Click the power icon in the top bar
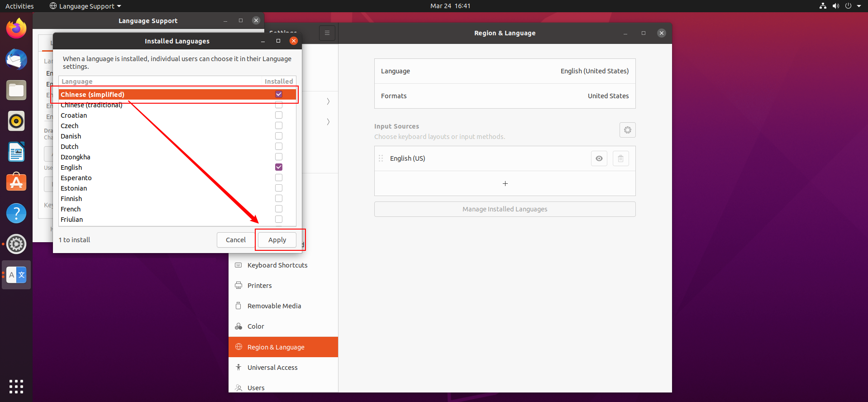 [x=848, y=6]
